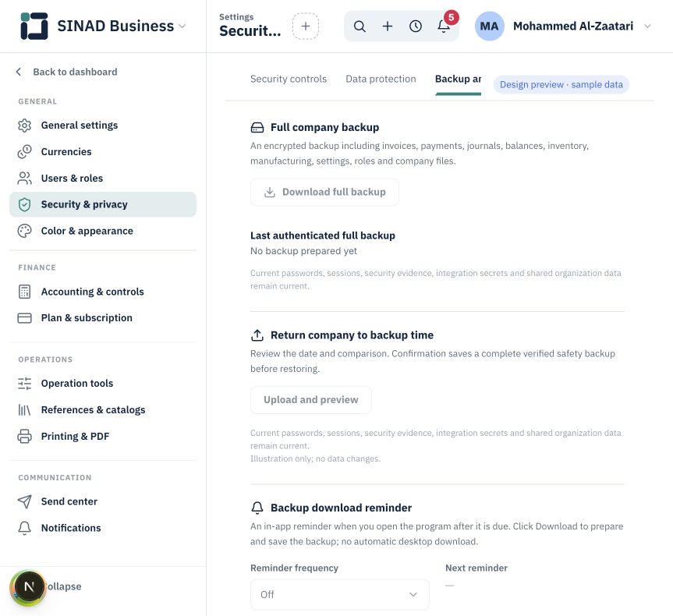Expand the Mohammed Al-Zaatari account menu chevron
The image size is (673, 616).
[647, 27]
